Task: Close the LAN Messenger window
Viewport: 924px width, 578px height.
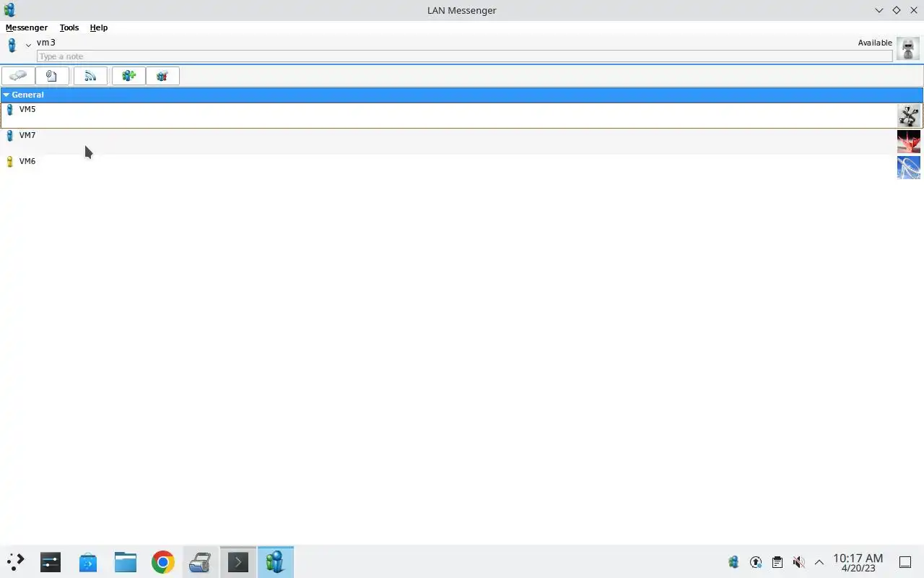Action: 914,10
